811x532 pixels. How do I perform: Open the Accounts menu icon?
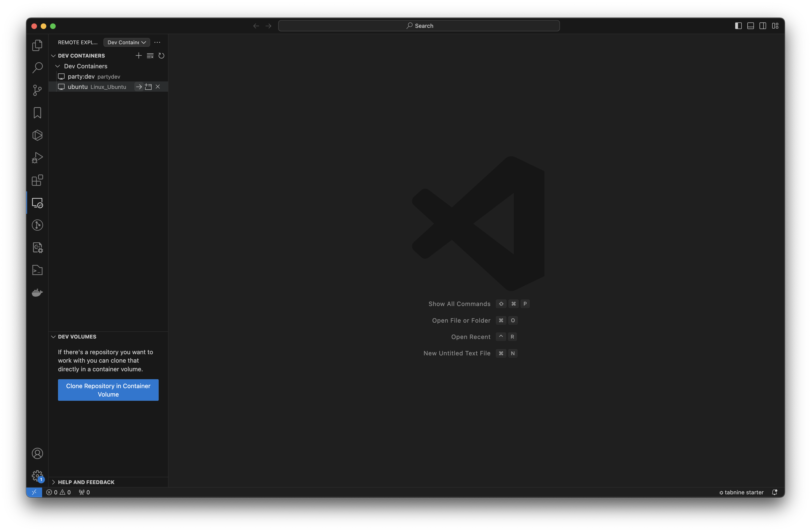click(x=37, y=454)
